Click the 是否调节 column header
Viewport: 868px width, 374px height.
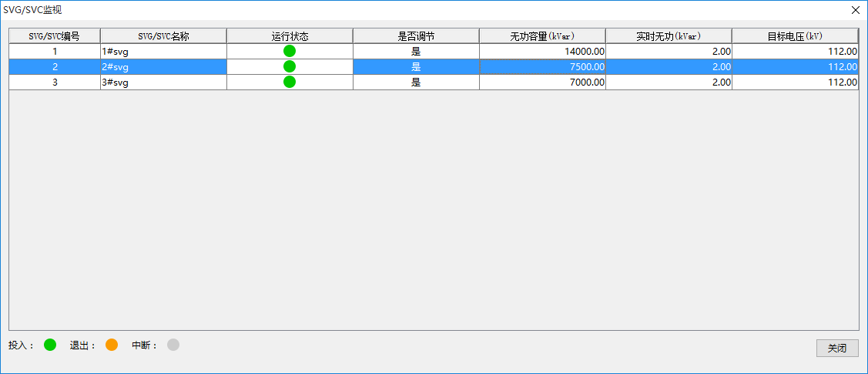click(416, 36)
